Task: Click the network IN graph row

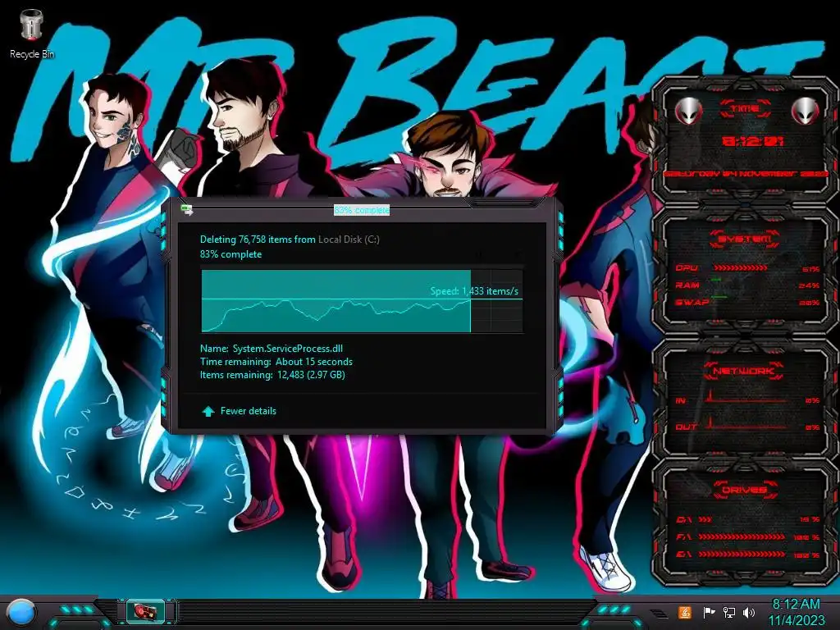Action: [746, 398]
